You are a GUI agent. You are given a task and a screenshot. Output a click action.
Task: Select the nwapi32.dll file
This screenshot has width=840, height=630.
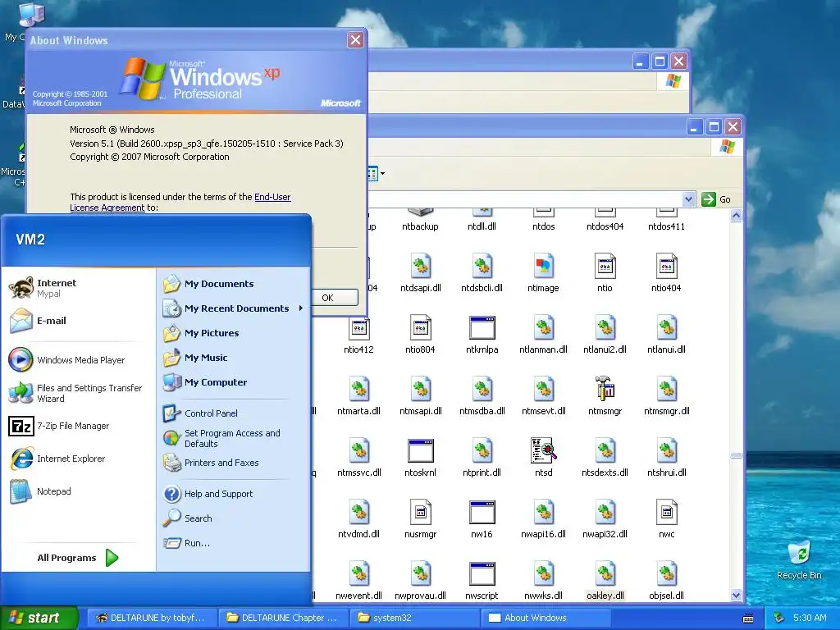coord(605,519)
